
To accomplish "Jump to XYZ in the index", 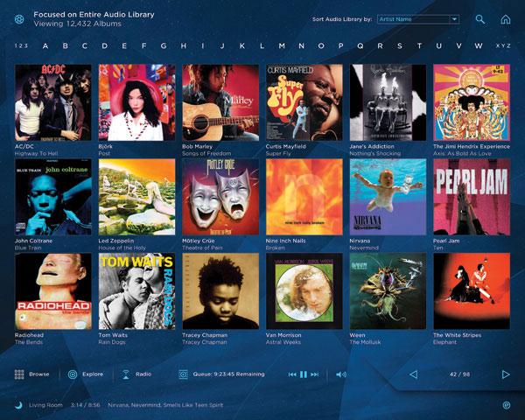I will tap(503, 45).
